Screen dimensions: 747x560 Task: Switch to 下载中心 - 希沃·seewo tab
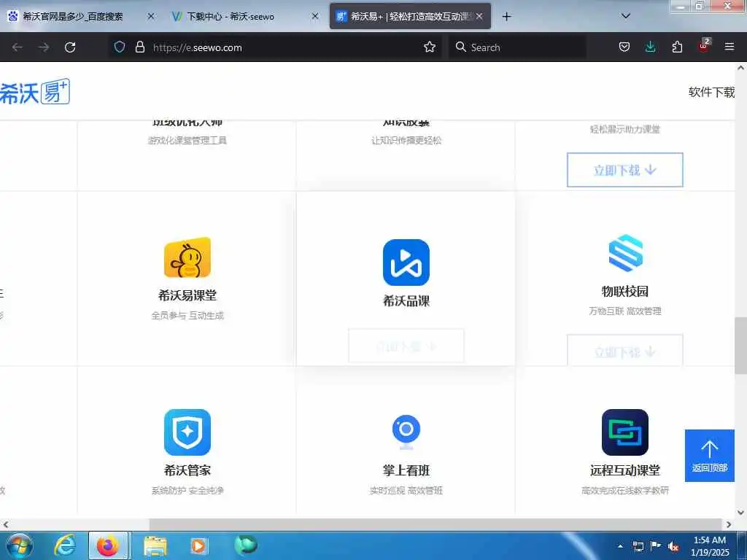[230, 17]
